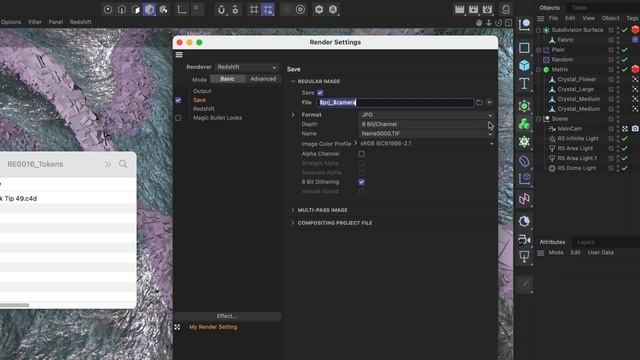Select Output in render settings list
Viewport: 640px width, 360px height.
tap(202, 91)
